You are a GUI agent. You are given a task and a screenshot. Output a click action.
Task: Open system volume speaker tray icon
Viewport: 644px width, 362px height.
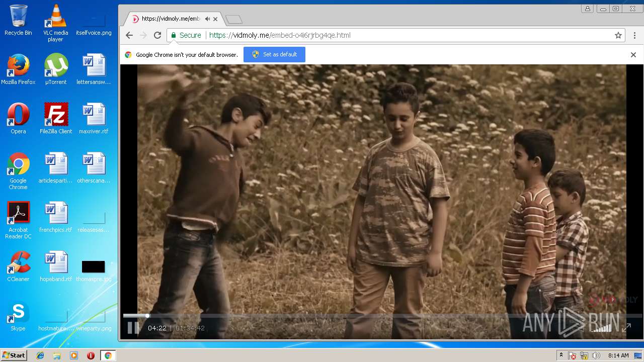pyautogui.click(x=596, y=355)
